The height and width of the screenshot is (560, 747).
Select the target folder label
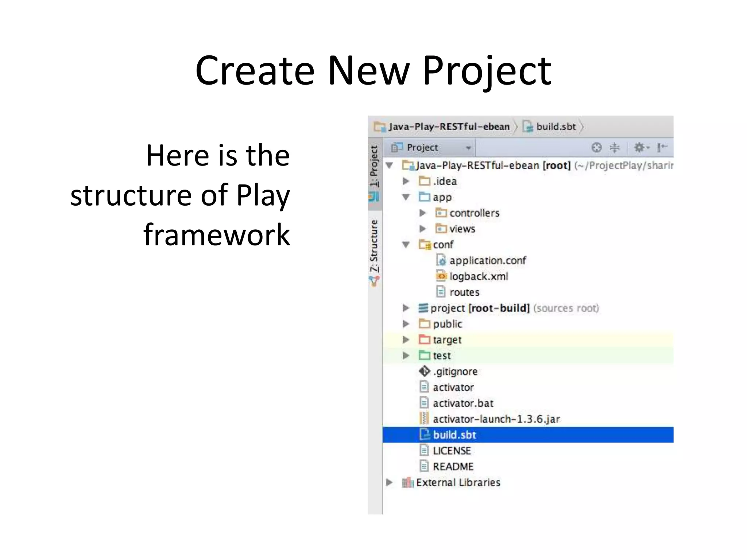[447, 340]
